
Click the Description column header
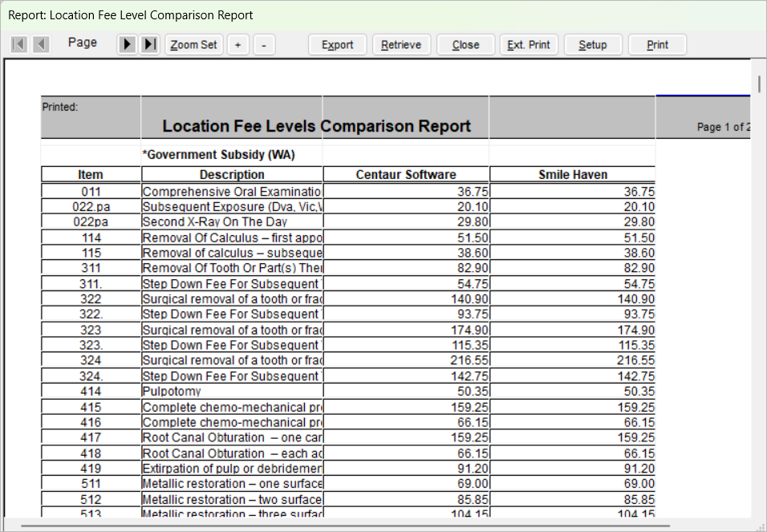pyautogui.click(x=232, y=175)
